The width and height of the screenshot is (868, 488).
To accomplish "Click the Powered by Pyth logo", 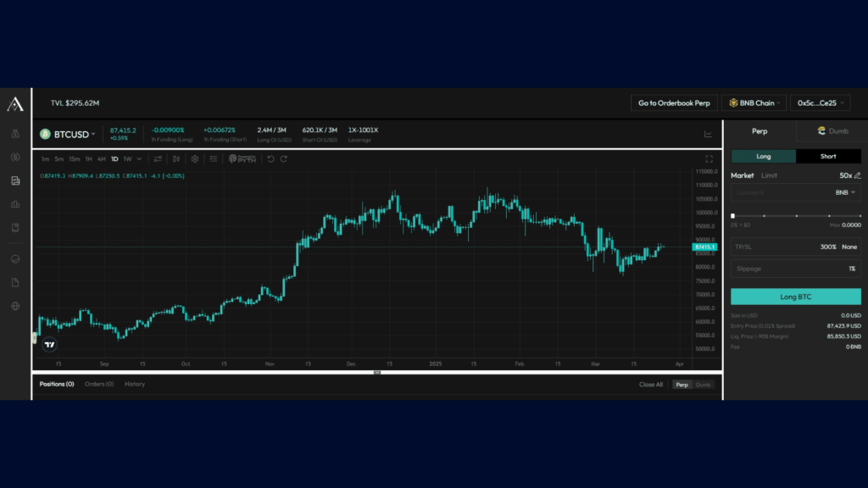I will 242,158.
